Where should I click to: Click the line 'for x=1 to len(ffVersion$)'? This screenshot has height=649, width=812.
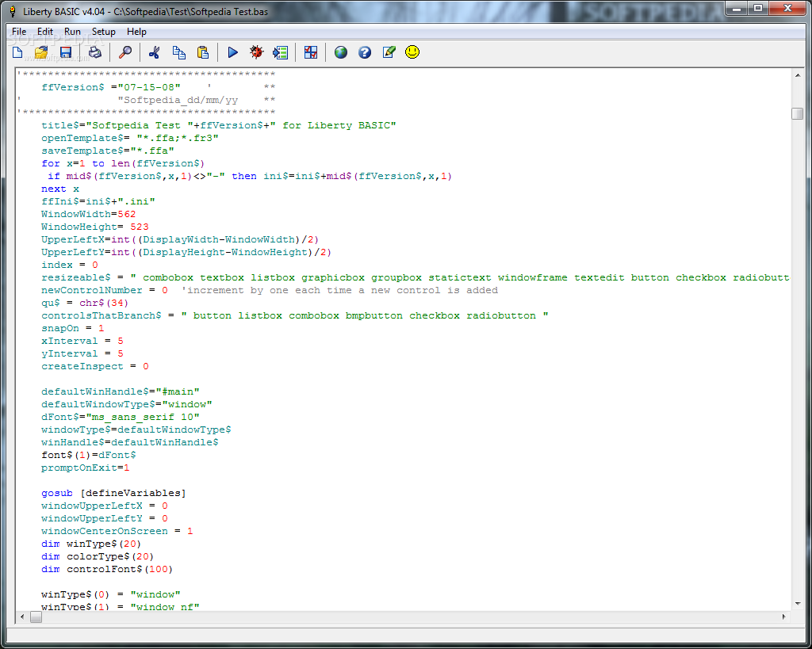(123, 163)
